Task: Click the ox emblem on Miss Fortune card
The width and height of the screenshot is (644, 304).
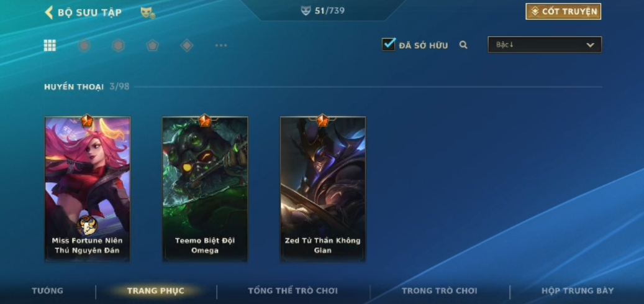Action: (87, 226)
